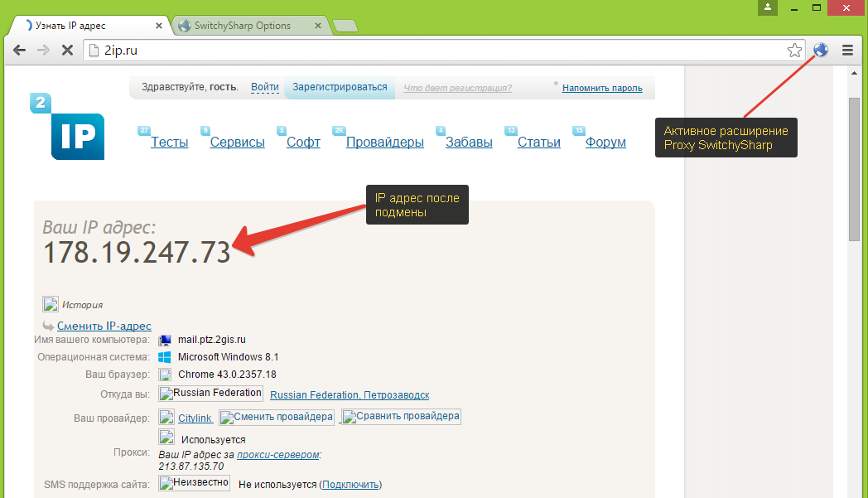This screenshot has height=498, width=868.
Task: Close the Узнать IP адрес tab
Action: pos(159,26)
